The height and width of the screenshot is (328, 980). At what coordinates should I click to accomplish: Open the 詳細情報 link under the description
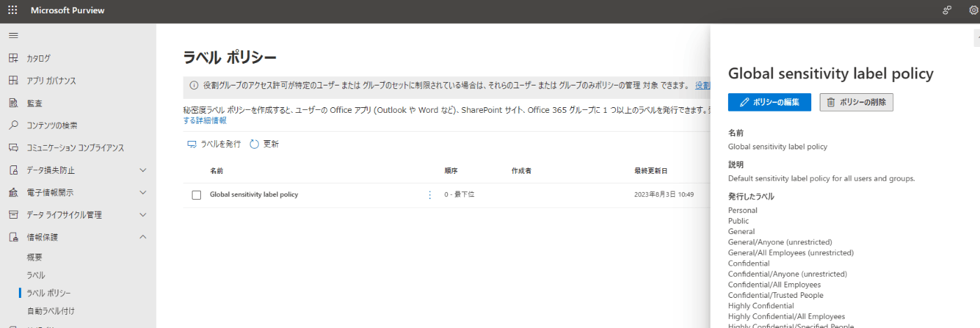pyautogui.click(x=204, y=121)
